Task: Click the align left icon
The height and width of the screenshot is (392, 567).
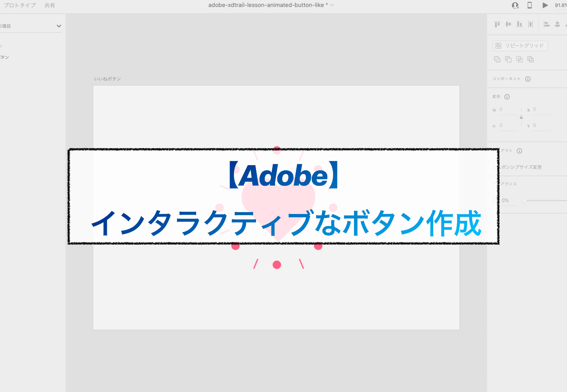Action: click(x=546, y=24)
